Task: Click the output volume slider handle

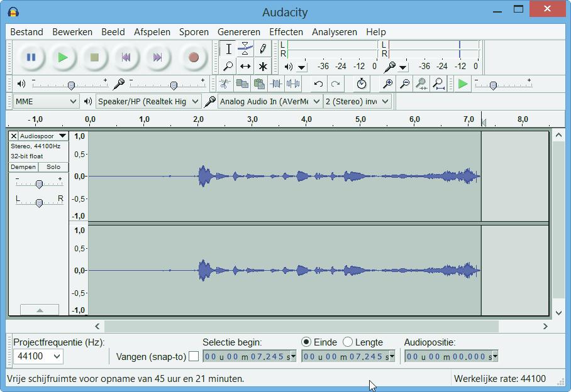Action: [72, 85]
